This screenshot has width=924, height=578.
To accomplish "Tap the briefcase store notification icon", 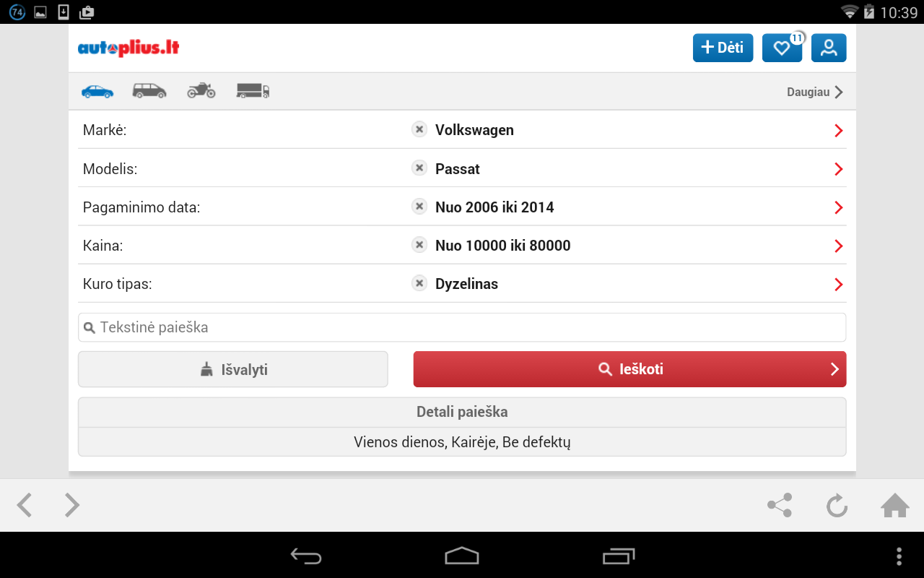I will tap(87, 12).
